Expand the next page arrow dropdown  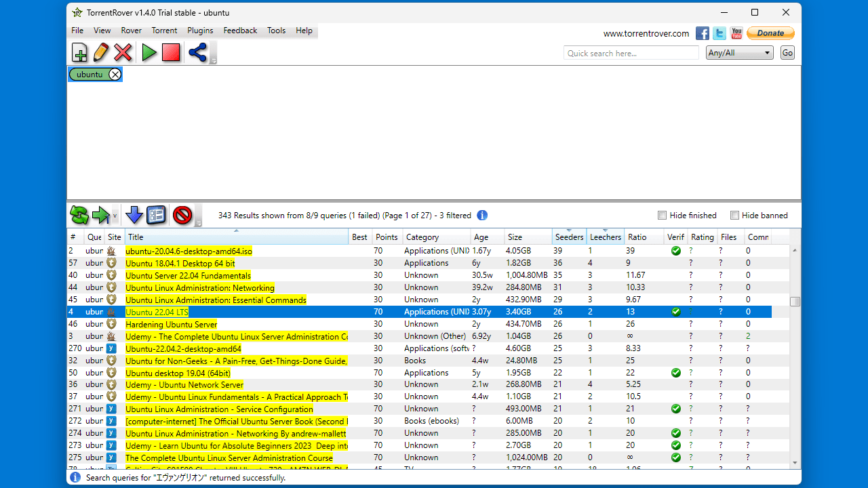[115, 216]
